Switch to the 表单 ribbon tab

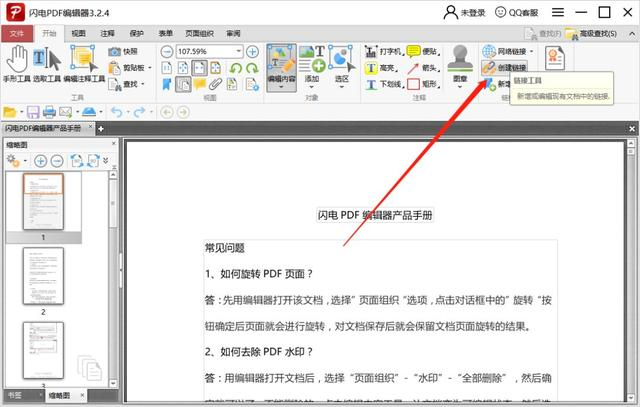[x=165, y=33]
